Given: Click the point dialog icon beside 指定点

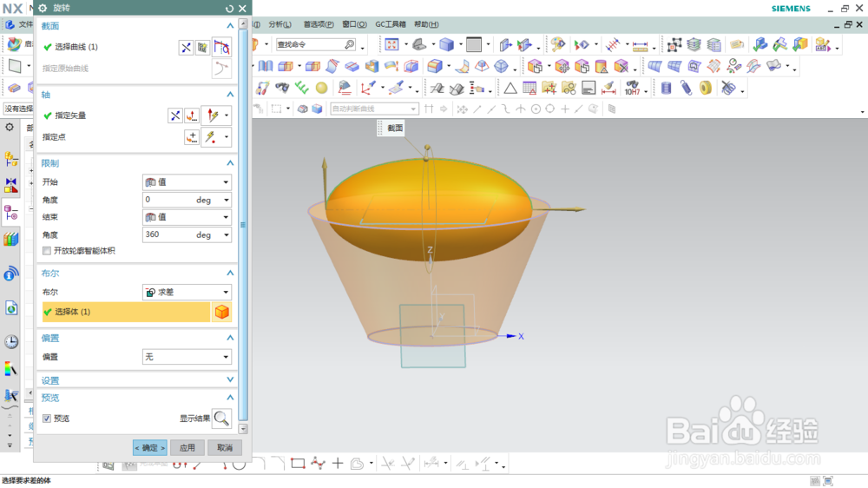Looking at the screenshot, I should tap(192, 137).
